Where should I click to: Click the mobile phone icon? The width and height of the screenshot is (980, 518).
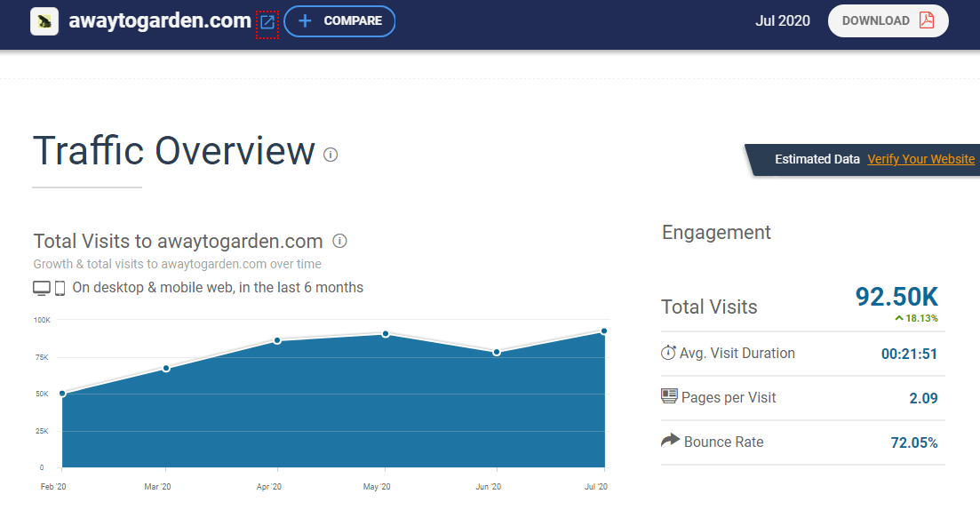click(60, 288)
